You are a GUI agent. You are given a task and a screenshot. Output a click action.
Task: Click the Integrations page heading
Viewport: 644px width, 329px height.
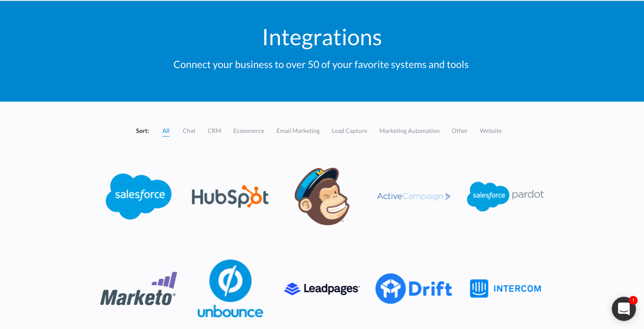click(x=322, y=37)
